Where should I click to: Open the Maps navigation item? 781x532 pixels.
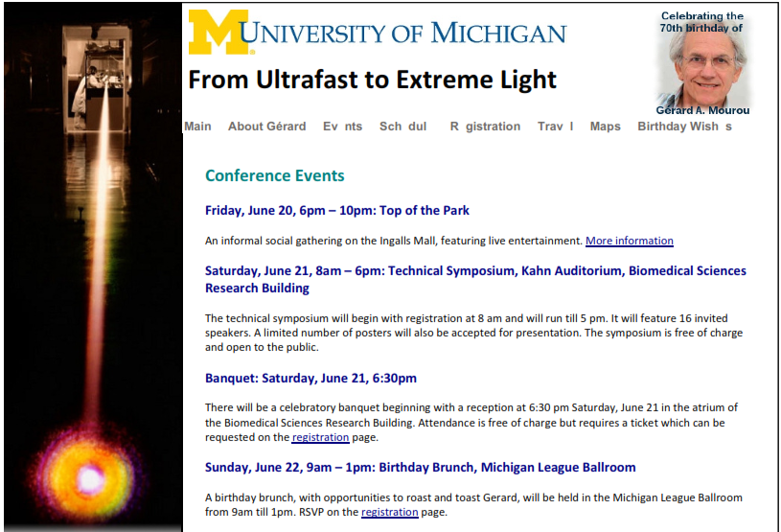coord(606,127)
